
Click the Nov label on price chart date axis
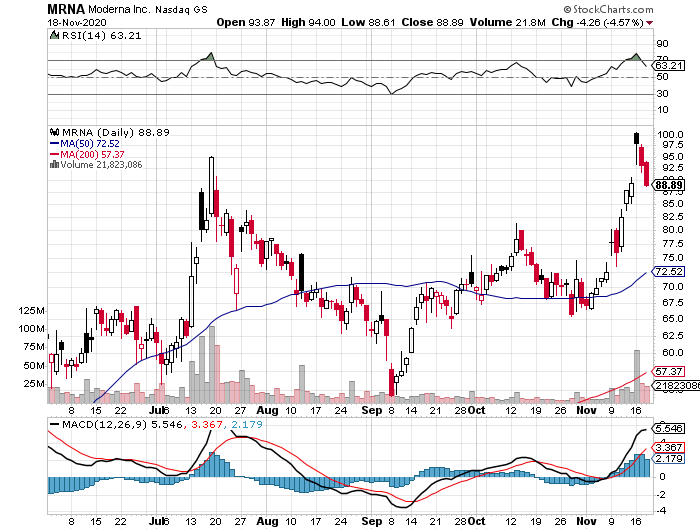coord(586,410)
